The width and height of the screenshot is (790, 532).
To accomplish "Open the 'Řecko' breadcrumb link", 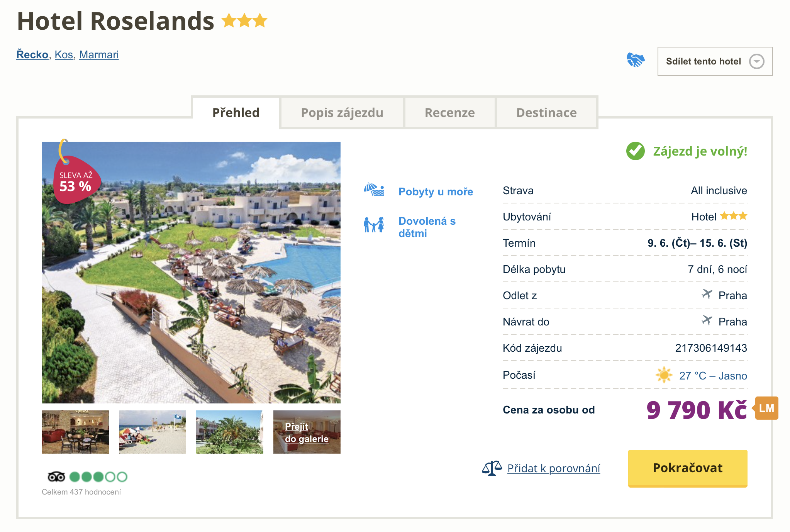I will (x=32, y=54).
